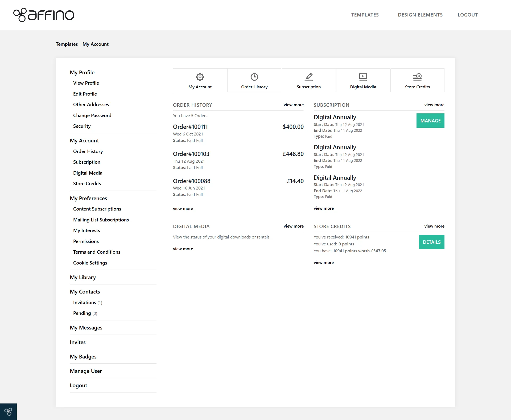Click view more beside STORE CREDITS heading
Image resolution: width=511 pixels, height=420 pixels.
[434, 226]
